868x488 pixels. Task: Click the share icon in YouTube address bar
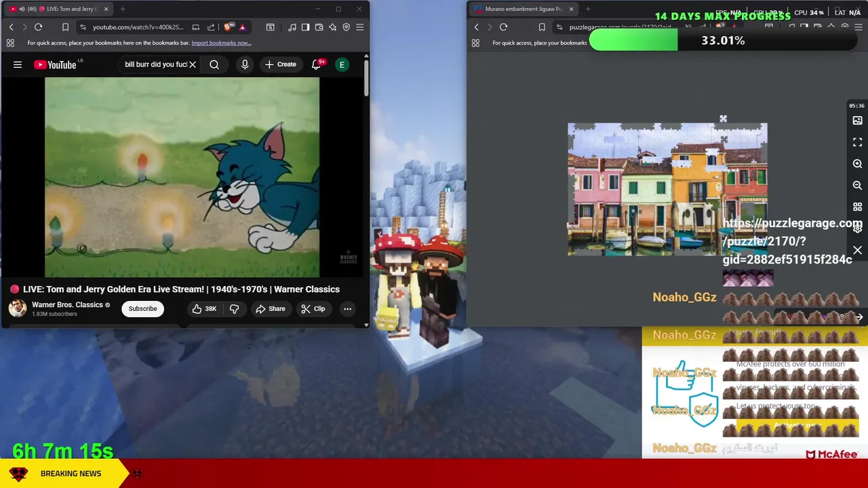point(211,27)
